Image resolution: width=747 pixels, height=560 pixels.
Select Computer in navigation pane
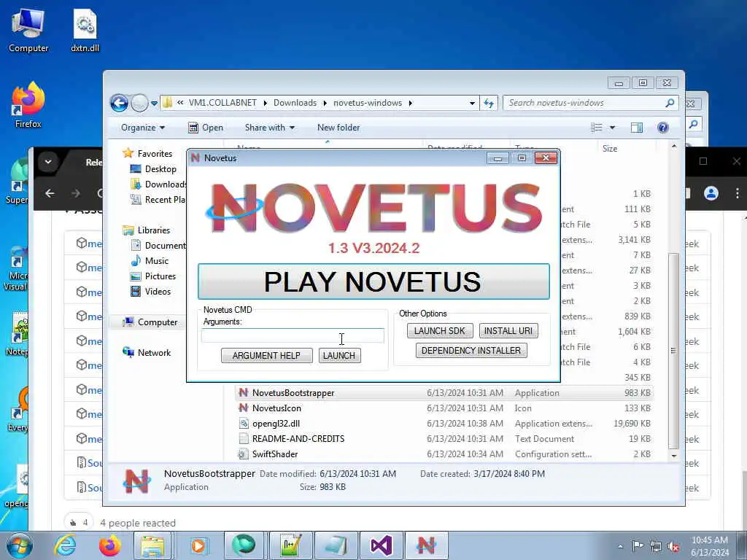pyautogui.click(x=158, y=322)
